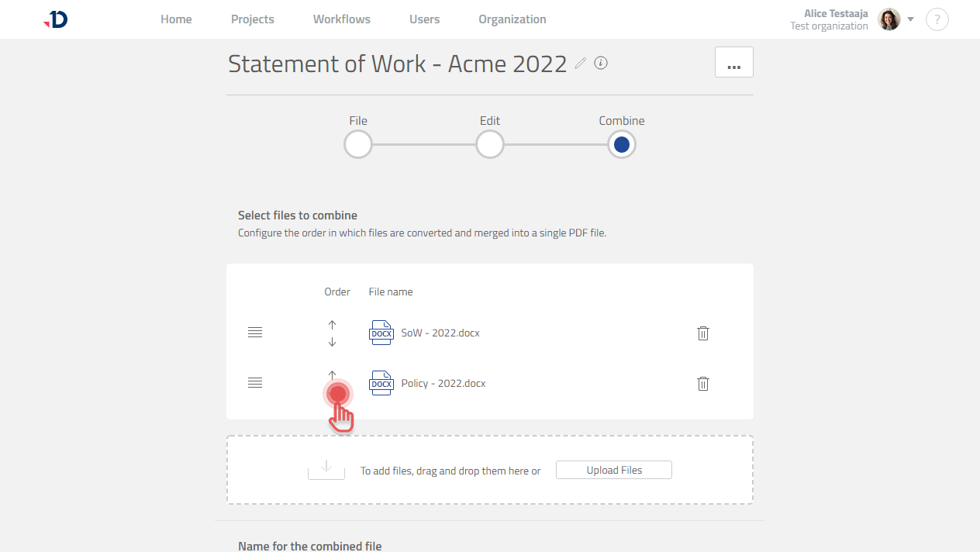The image size is (980, 552).
Task: Open the info icon beside the title
Action: [601, 63]
